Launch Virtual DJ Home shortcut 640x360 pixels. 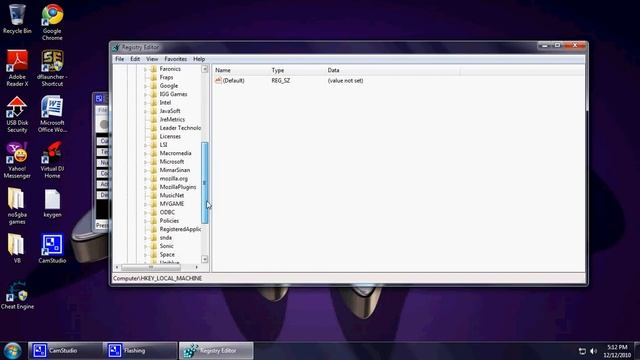[x=52, y=160]
